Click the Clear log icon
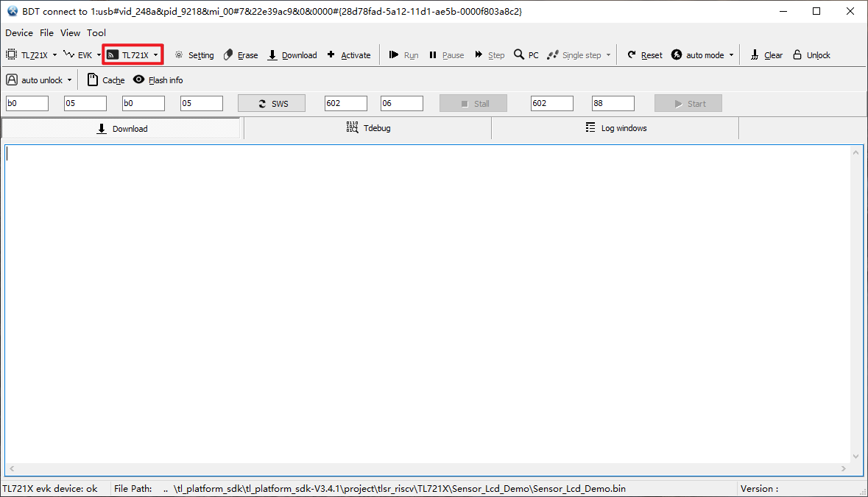868x497 pixels. (755, 55)
